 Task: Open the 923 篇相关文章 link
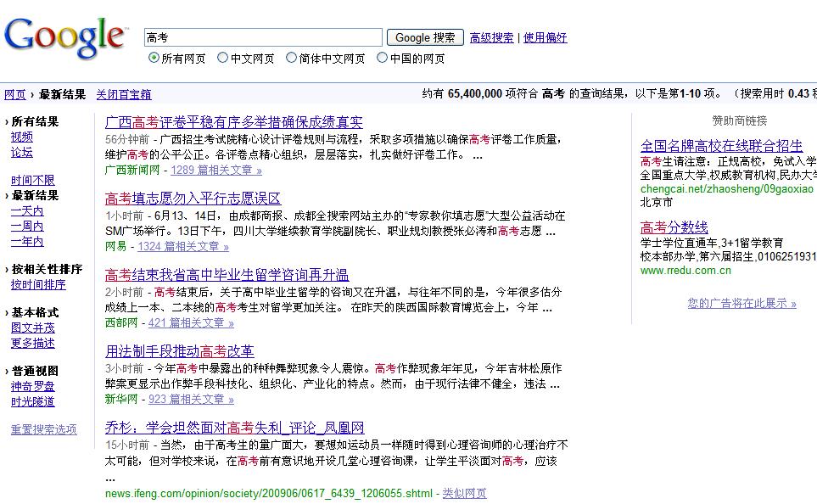coord(191,400)
